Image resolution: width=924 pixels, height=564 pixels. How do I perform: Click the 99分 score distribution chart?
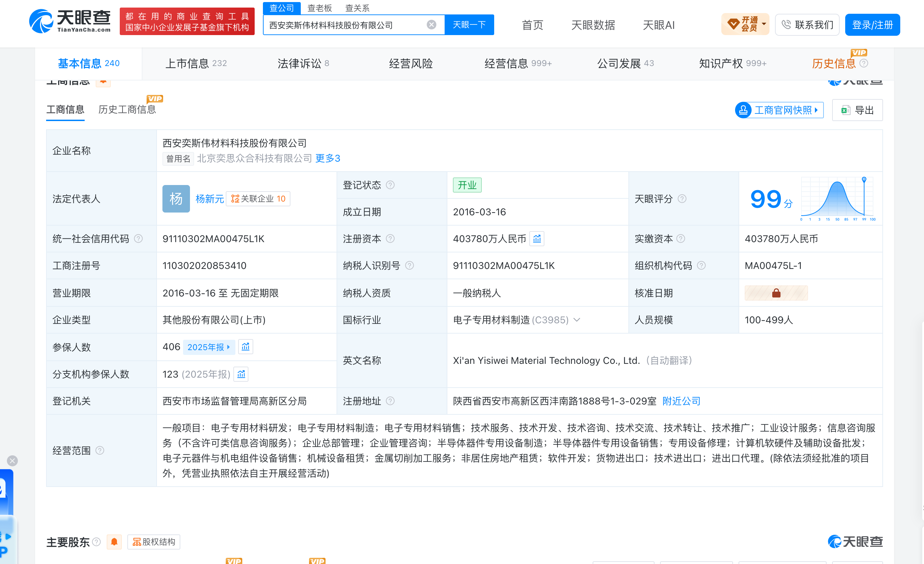[x=837, y=199]
